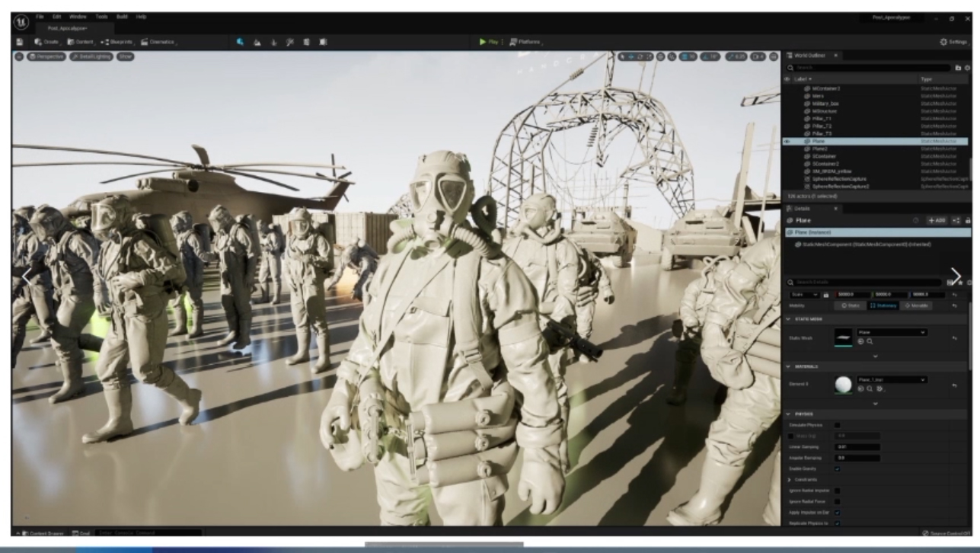Find the Static Mesh asset with the magnifier icon
The image size is (980, 553).
click(869, 342)
